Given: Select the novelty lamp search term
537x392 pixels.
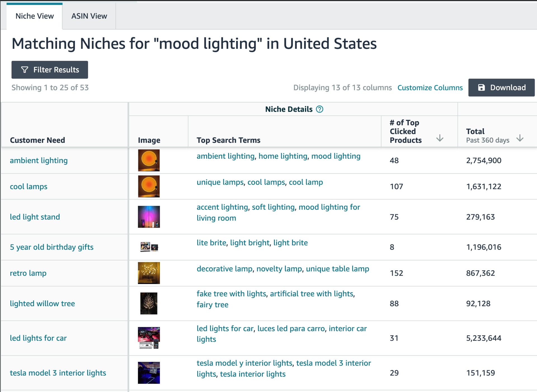Looking at the screenshot, I should [279, 269].
